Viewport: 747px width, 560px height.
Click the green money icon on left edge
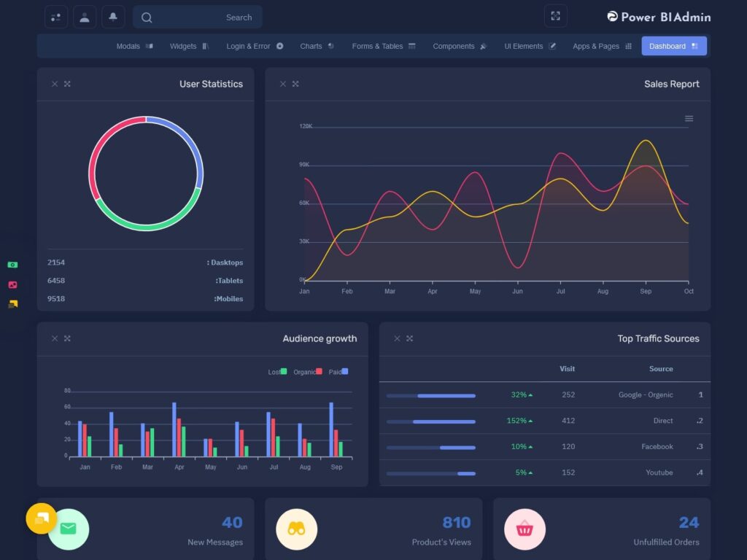point(12,265)
